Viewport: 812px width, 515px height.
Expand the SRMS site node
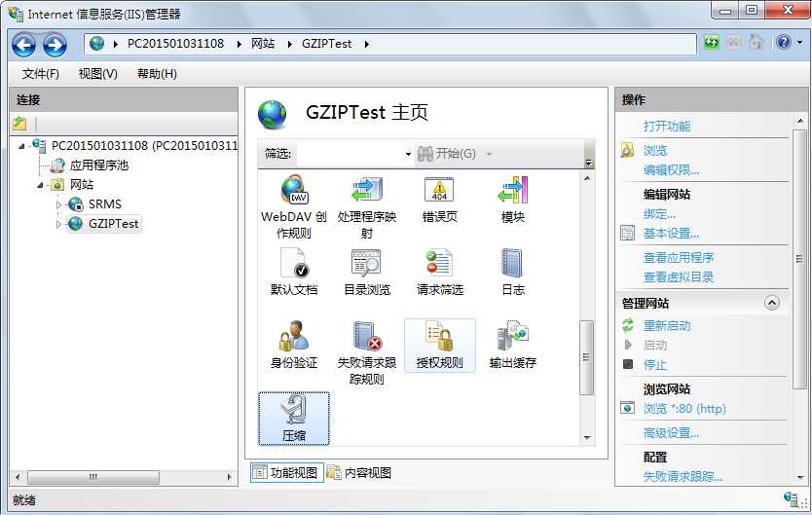tap(58, 204)
